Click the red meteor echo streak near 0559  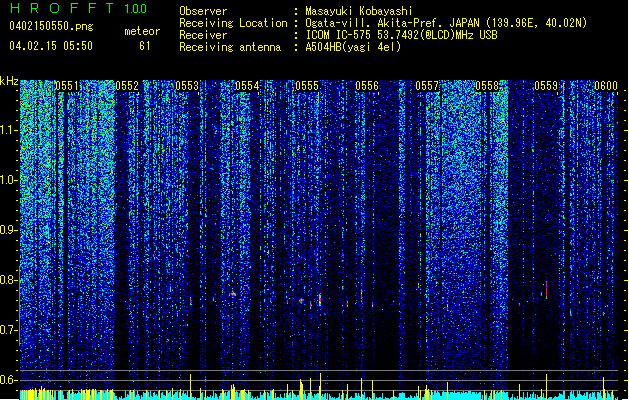546,290
